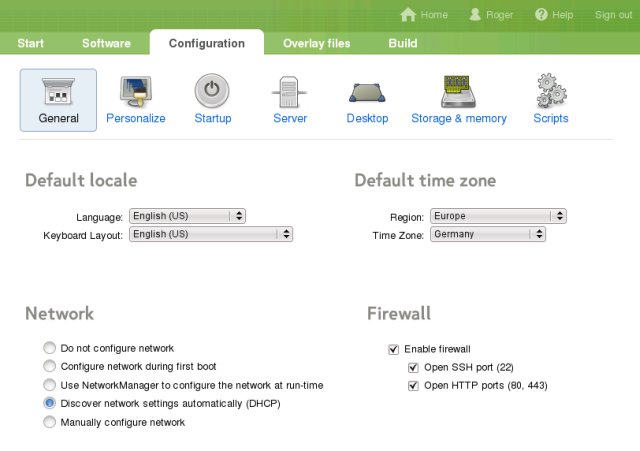Viewport: 640px width, 451px height.
Task: Switch to the Software tab
Action: point(106,43)
